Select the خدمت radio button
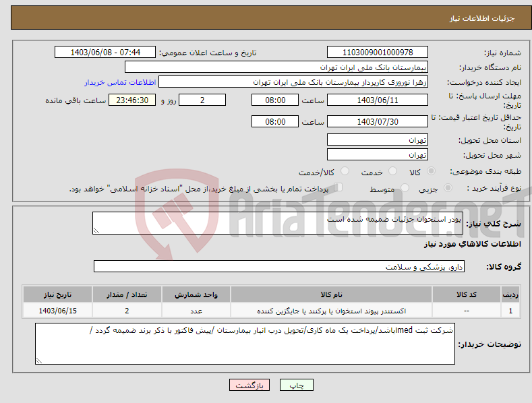 click(392, 171)
